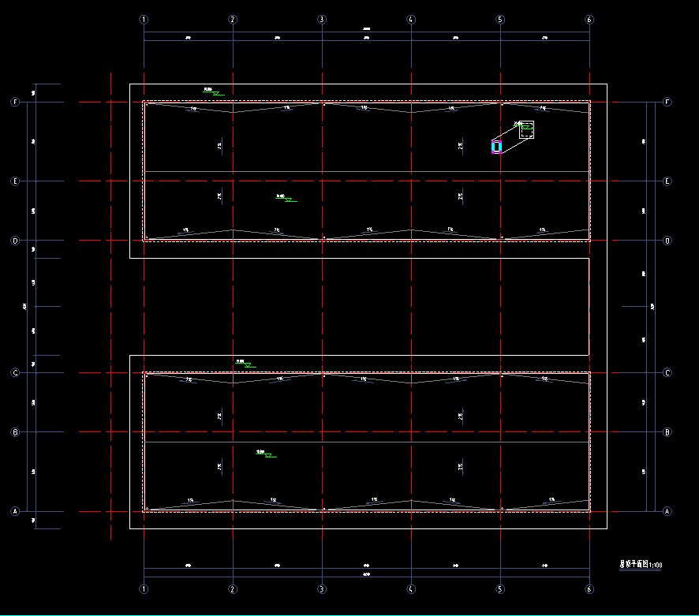The height and width of the screenshot is (616, 699).
Task: Select green elevation marker between axes E and D
Action: pos(288,200)
